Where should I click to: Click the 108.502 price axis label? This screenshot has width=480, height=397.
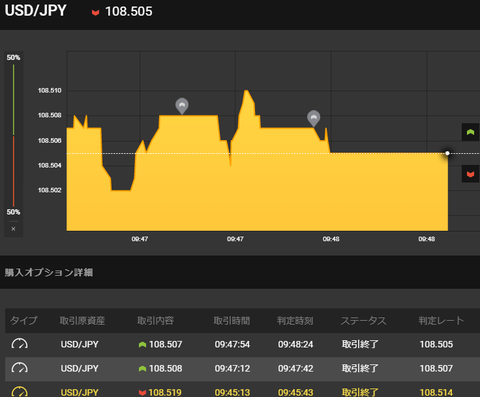click(50, 190)
